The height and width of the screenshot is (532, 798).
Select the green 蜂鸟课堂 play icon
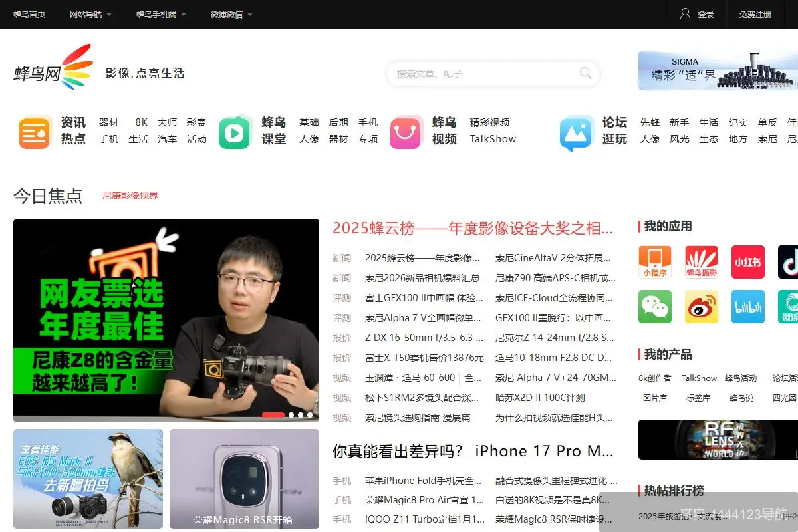click(235, 132)
